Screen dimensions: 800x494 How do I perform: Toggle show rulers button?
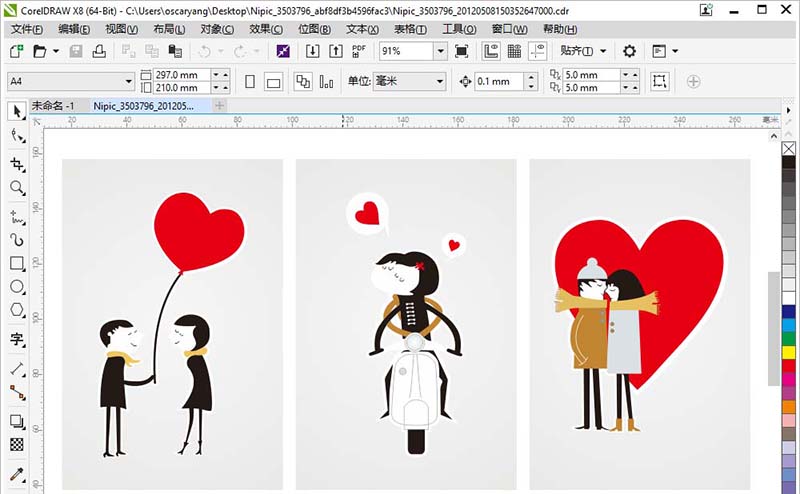coord(492,51)
